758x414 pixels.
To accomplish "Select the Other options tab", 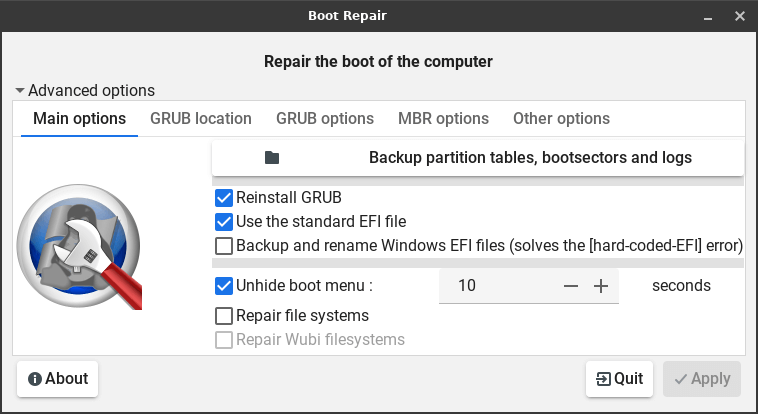I will pyautogui.click(x=561, y=119).
